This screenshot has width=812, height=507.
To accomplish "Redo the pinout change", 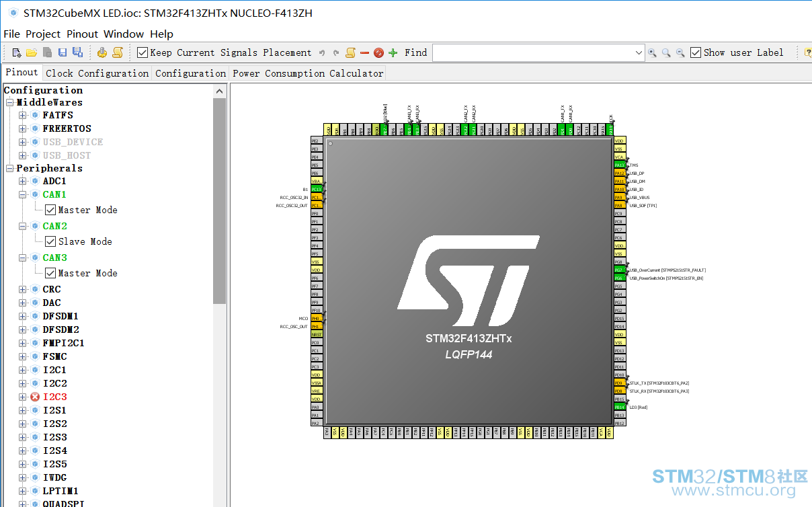I will (x=336, y=52).
